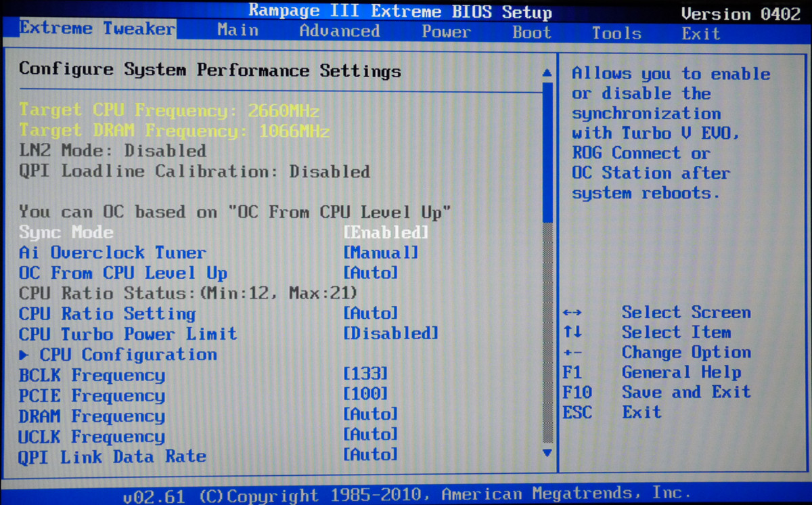This screenshot has height=505, width=812.
Task: Click the F10 Save and Exit hint
Action: (657, 392)
